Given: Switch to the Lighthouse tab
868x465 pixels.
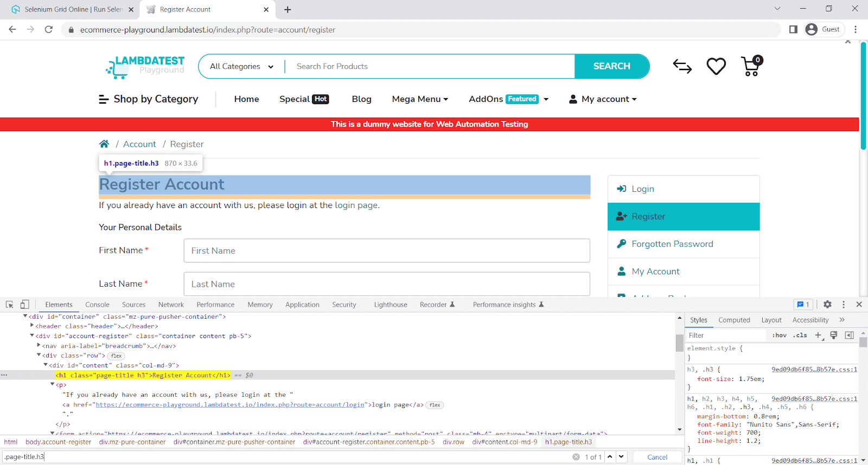Looking at the screenshot, I should (x=391, y=305).
